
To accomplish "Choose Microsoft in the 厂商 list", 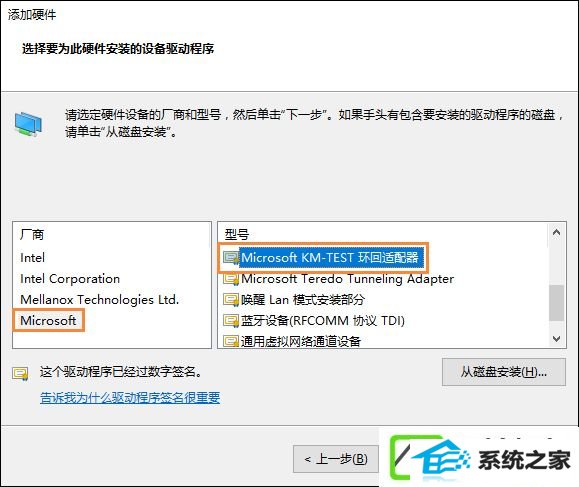I will 48,320.
